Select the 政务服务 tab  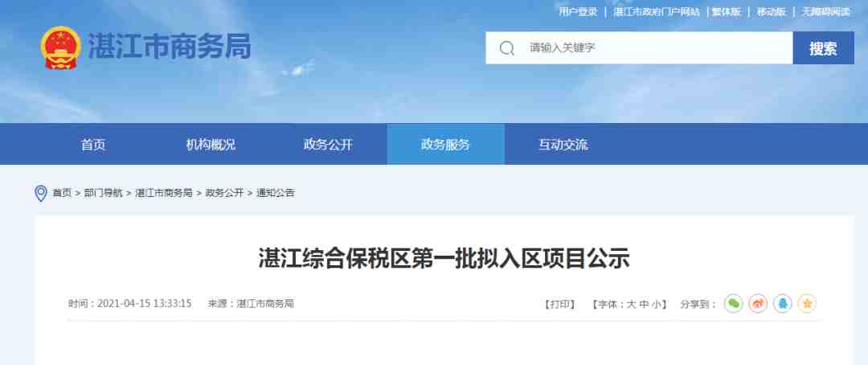click(445, 145)
